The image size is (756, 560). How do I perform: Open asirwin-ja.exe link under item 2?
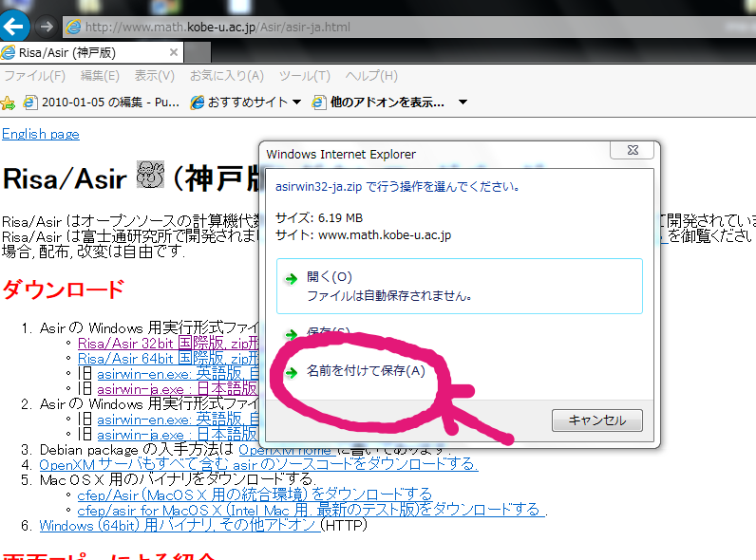point(177,435)
